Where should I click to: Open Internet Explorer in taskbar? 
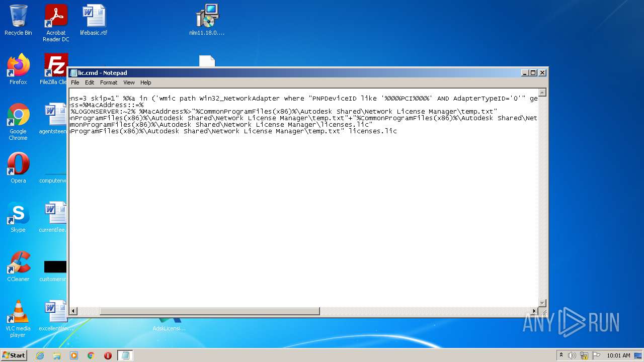[40, 355]
